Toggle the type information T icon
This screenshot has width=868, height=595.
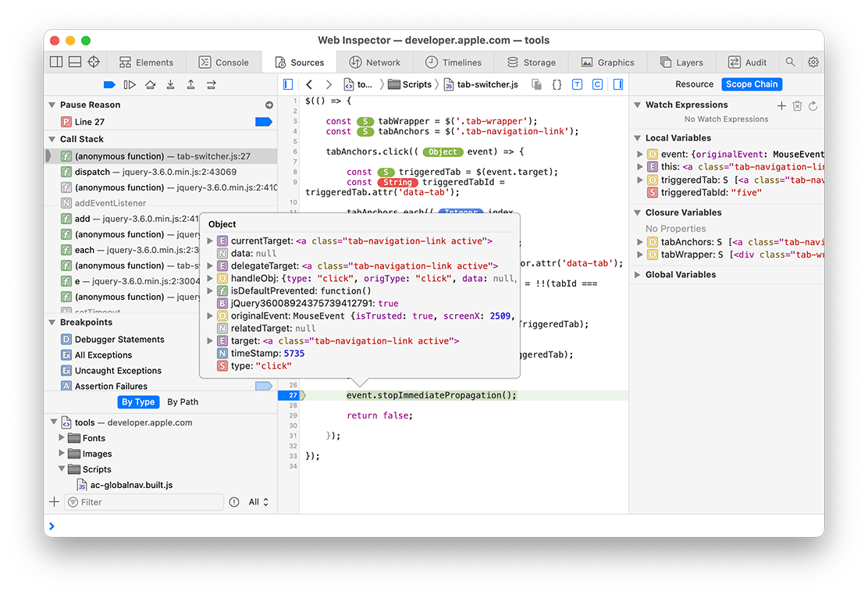click(577, 84)
